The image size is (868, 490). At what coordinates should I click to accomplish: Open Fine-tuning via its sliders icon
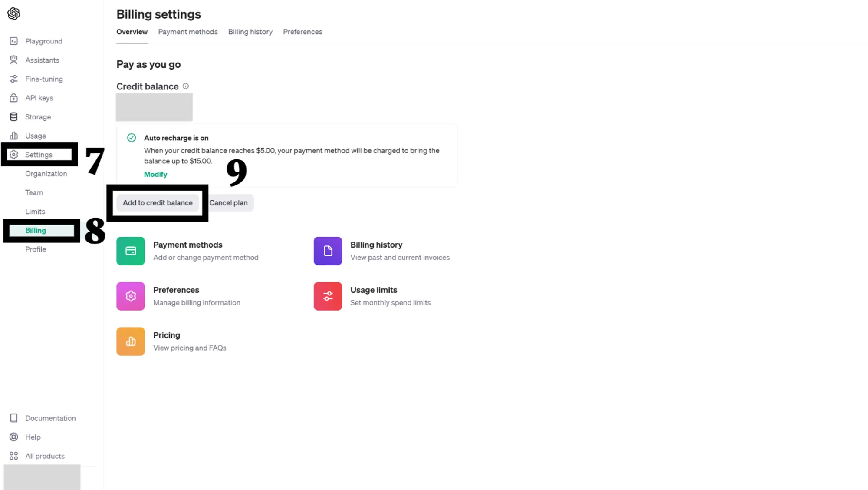(x=14, y=79)
